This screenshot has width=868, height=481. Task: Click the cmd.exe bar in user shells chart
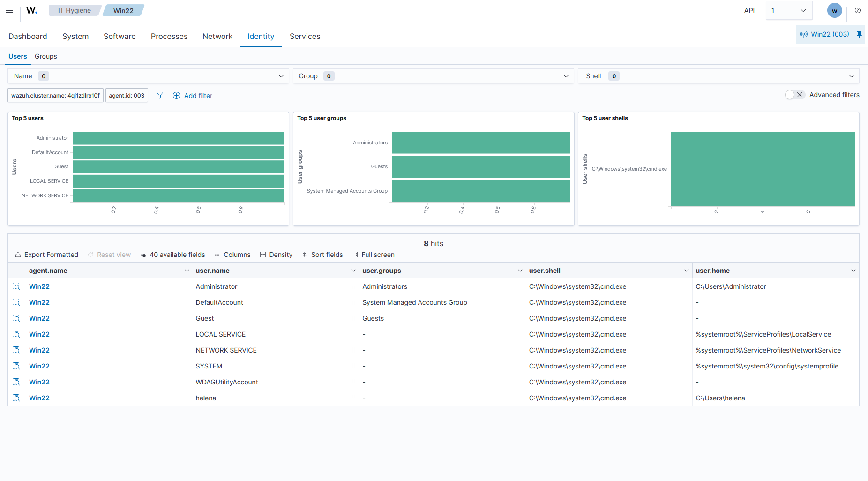763,169
